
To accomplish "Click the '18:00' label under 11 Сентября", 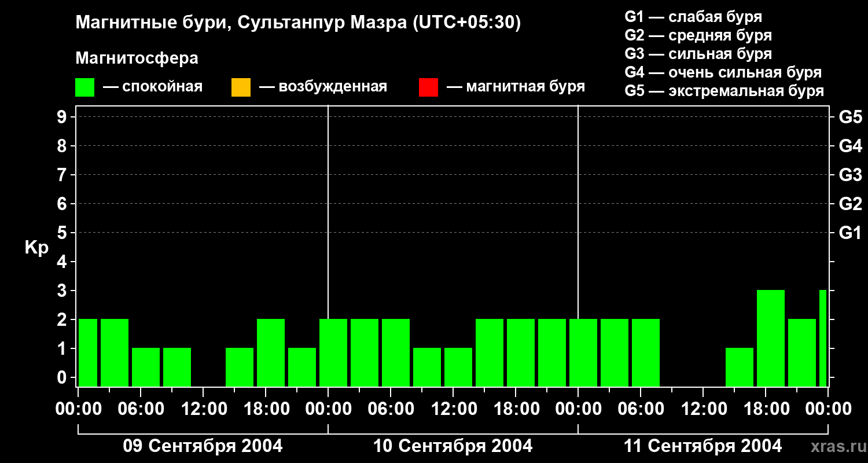I will coord(766,409).
